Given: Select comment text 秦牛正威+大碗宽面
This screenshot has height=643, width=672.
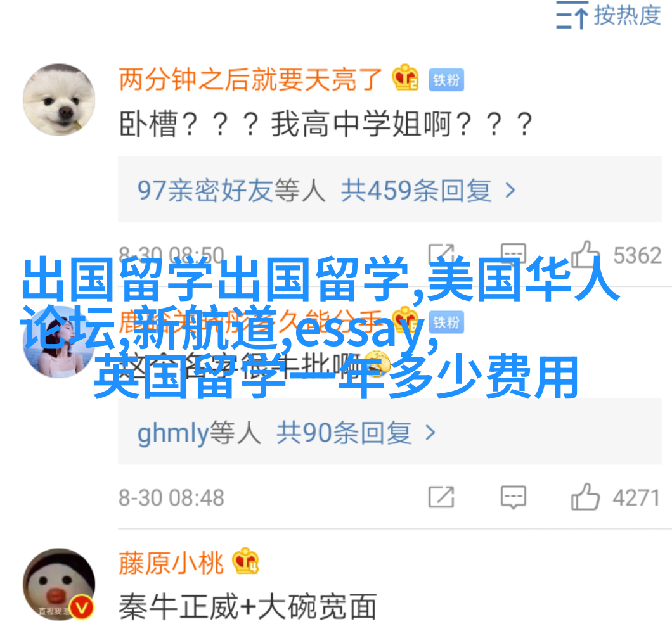Looking at the screenshot, I should click(x=248, y=606).
